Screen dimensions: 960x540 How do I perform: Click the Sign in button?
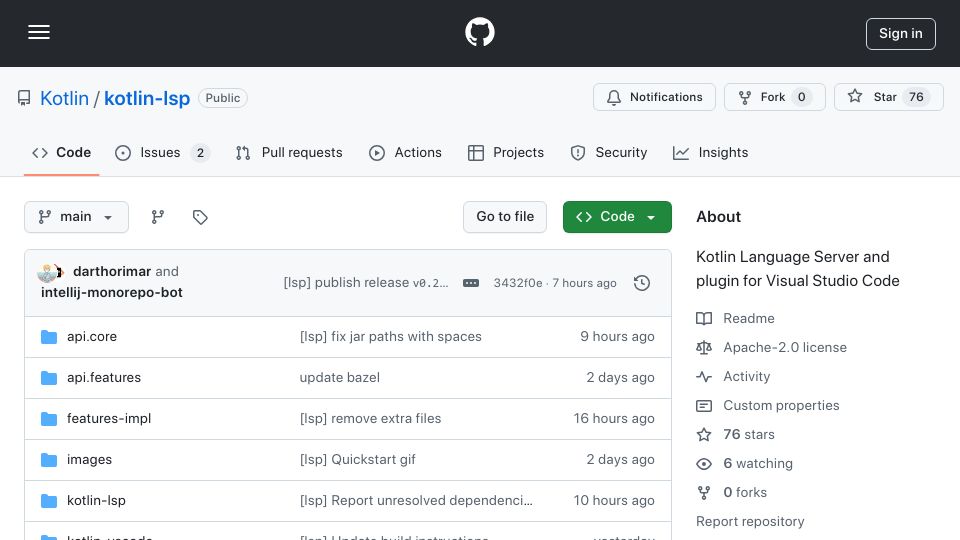[x=900, y=34]
